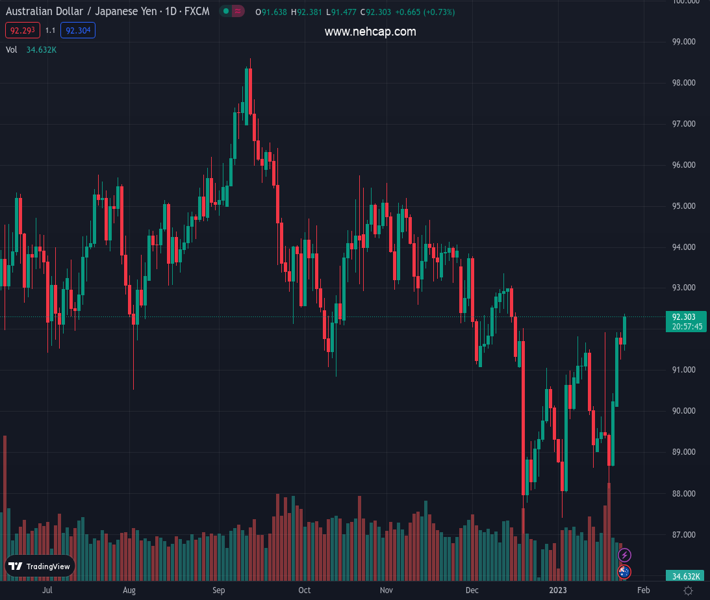This screenshot has width=710, height=600.
Task: Open chart settings gear icon
Action: [688, 592]
